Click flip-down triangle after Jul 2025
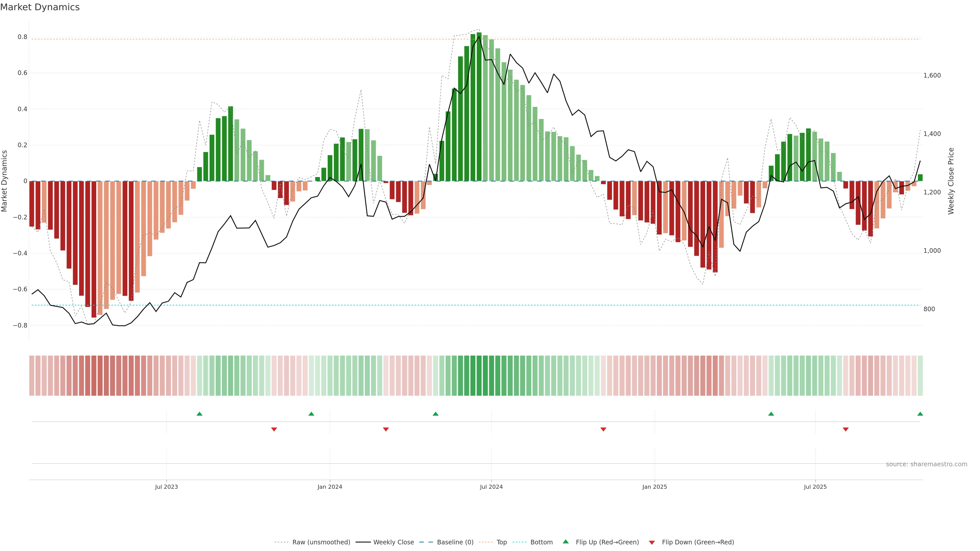Viewport: 980px width, 551px height. (846, 429)
